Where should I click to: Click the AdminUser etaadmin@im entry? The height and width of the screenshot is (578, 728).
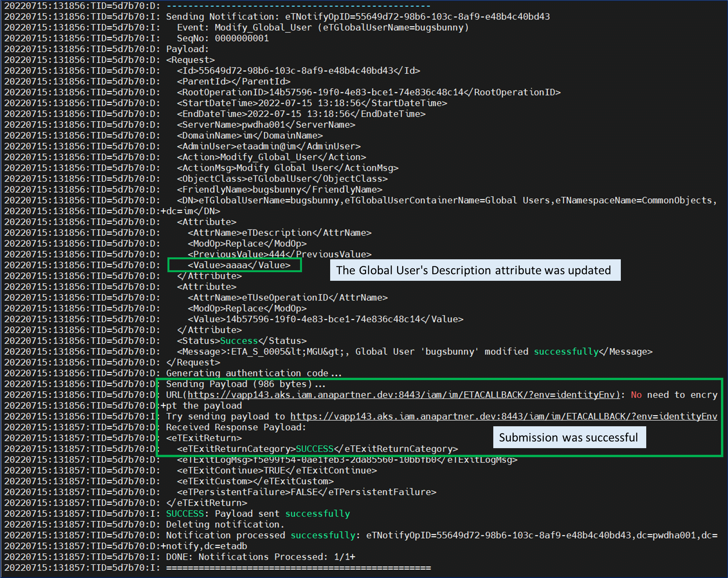point(268,146)
